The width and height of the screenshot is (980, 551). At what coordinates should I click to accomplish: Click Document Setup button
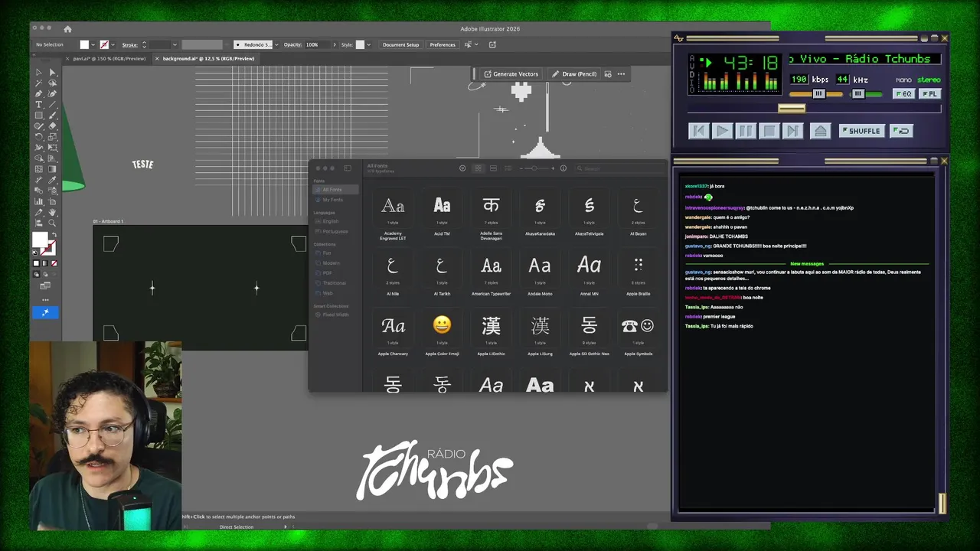point(400,44)
